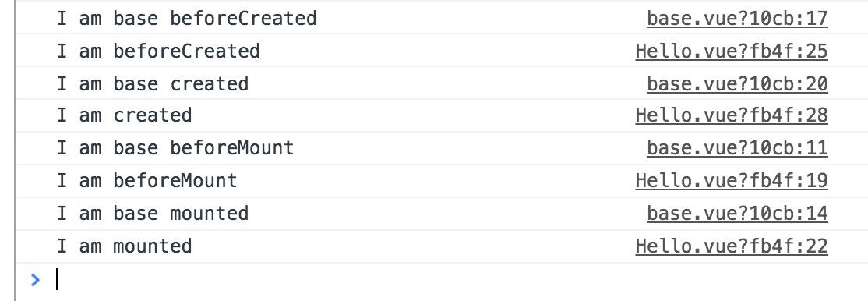Viewport: 868px width, 301px height.
Task: Jump to source base.vue?10cb:11
Action: pyautogui.click(x=737, y=148)
